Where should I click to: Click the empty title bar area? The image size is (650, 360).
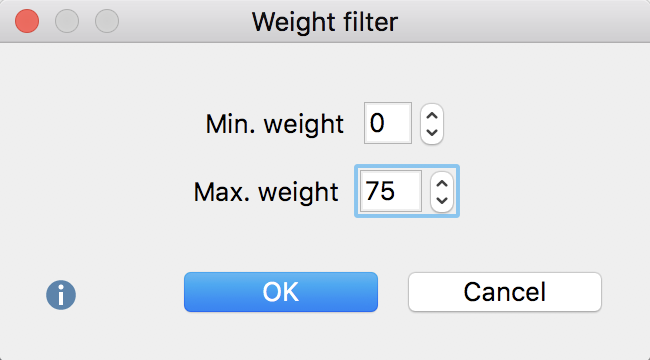(522, 21)
